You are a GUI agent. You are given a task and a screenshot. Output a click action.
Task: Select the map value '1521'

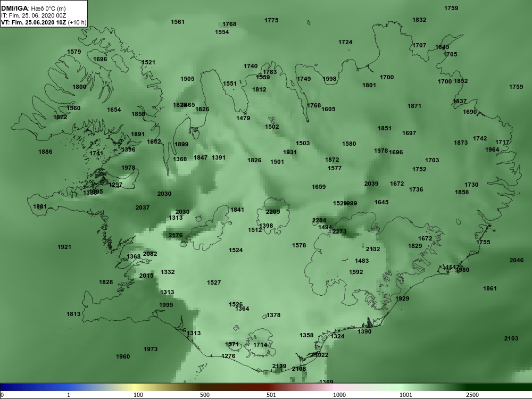point(148,62)
